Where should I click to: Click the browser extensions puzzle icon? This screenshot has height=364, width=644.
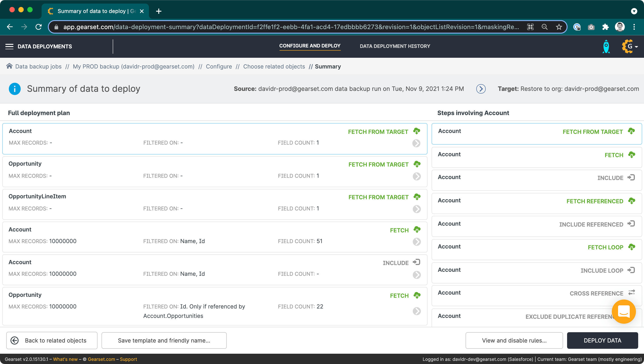tap(606, 27)
